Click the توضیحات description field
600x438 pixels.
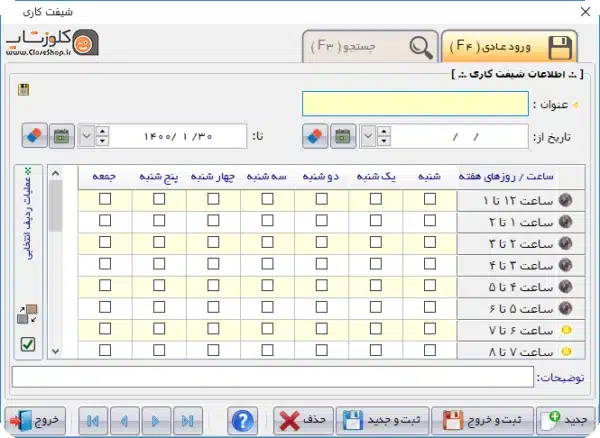click(273, 377)
